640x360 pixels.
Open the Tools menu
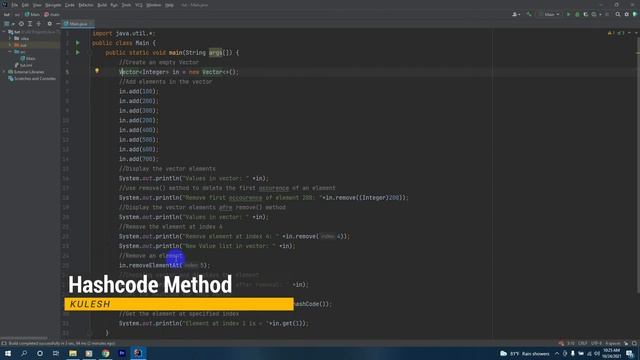[x=127, y=5]
